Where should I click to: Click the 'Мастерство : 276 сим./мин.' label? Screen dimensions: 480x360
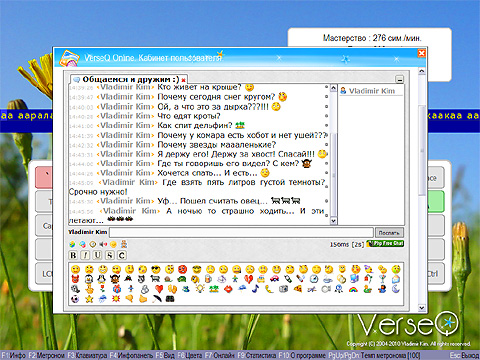(372, 38)
